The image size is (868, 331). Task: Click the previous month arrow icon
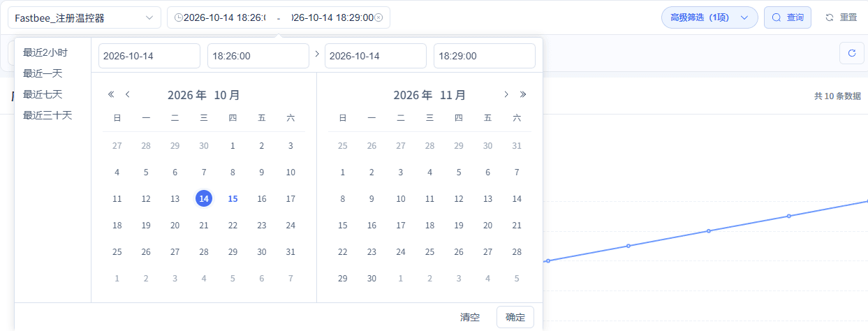[128, 94]
